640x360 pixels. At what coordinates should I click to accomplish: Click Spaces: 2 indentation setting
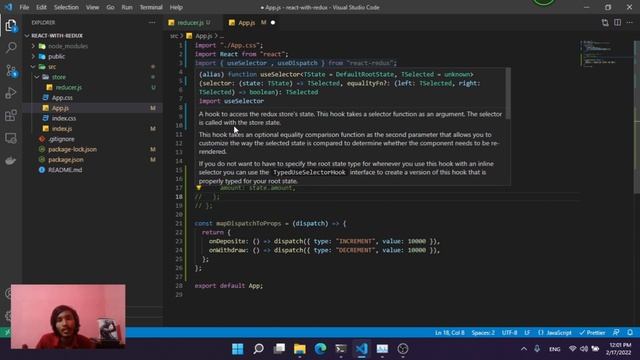pos(483,333)
